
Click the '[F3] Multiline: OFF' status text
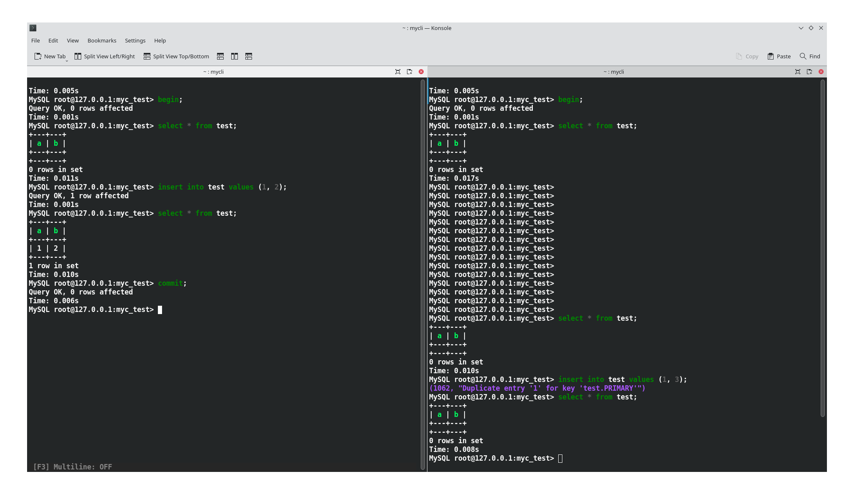pyautogui.click(x=72, y=467)
